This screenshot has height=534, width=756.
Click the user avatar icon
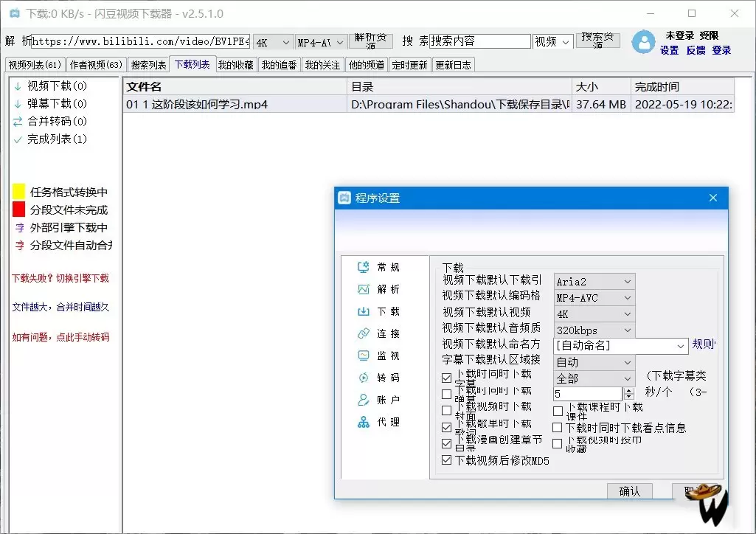tap(644, 42)
